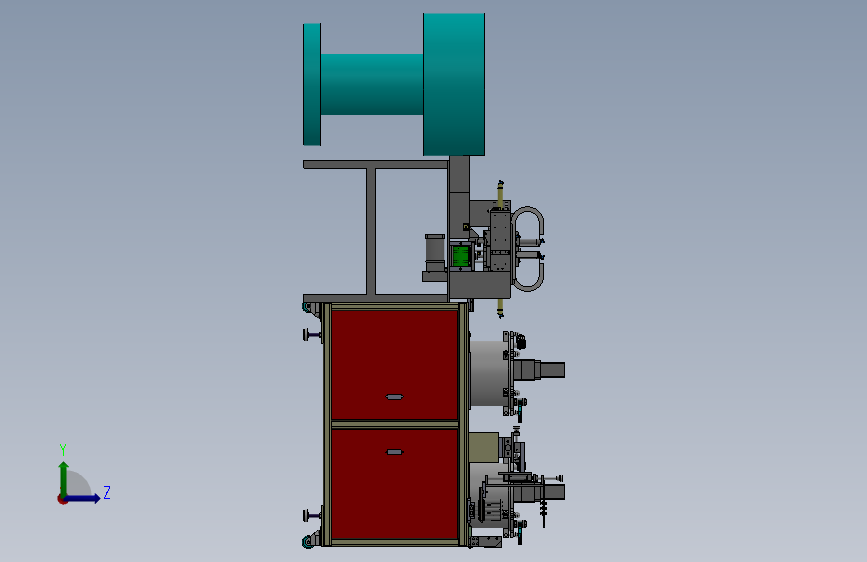867x562 pixels.
Task: Click the handle on the upper red door
Action: pyautogui.click(x=394, y=397)
